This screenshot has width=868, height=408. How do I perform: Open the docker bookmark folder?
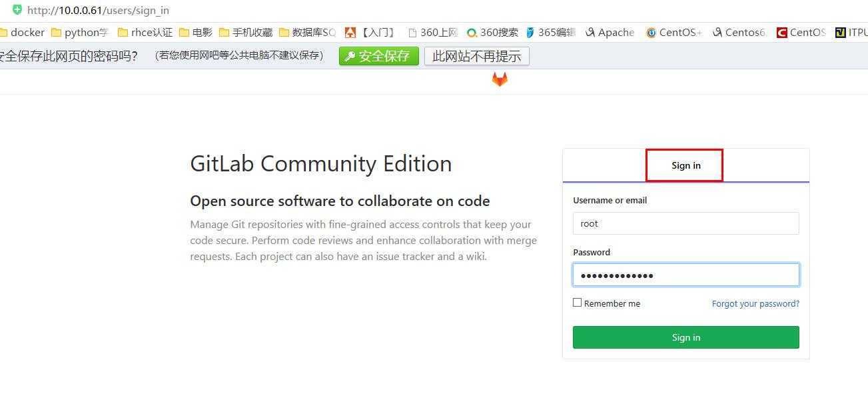click(x=22, y=32)
